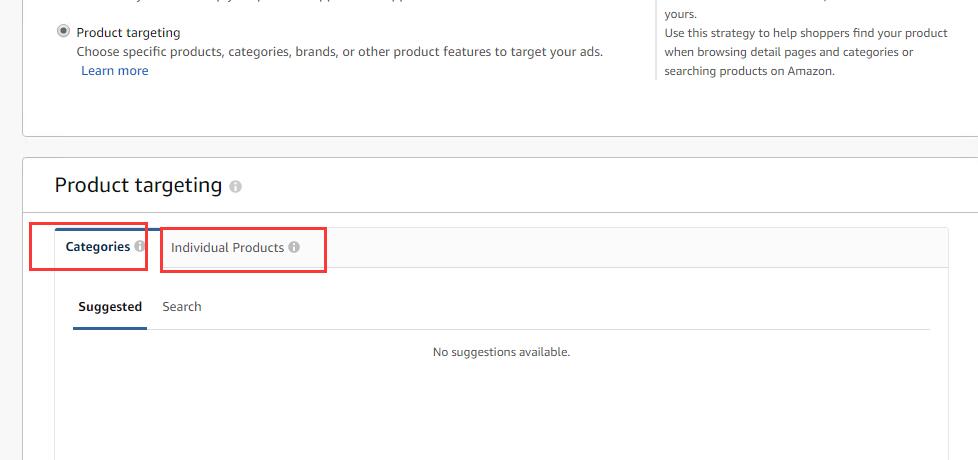Select the Product targeting radio button
The width and height of the screenshot is (978, 460).
[63, 32]
